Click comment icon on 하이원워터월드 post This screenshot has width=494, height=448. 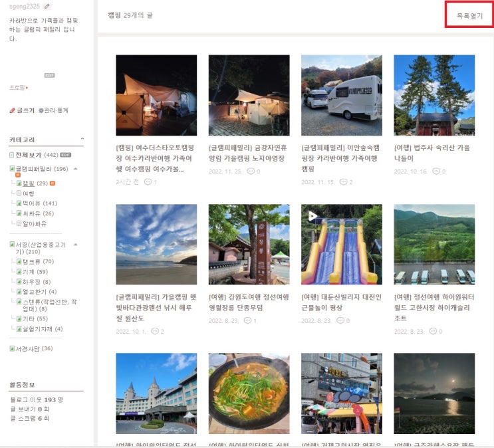(x=433, y=331)
